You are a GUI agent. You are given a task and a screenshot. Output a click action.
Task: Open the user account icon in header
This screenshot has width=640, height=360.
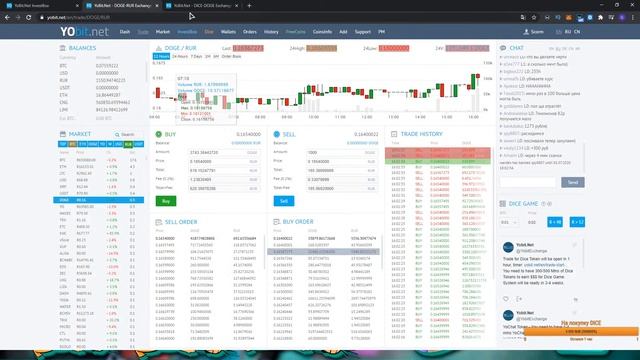[x=526, y=31]
